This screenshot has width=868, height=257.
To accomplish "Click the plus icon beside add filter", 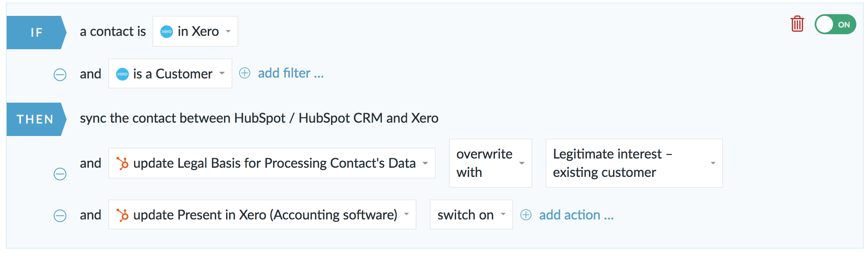I will (245, 73).
